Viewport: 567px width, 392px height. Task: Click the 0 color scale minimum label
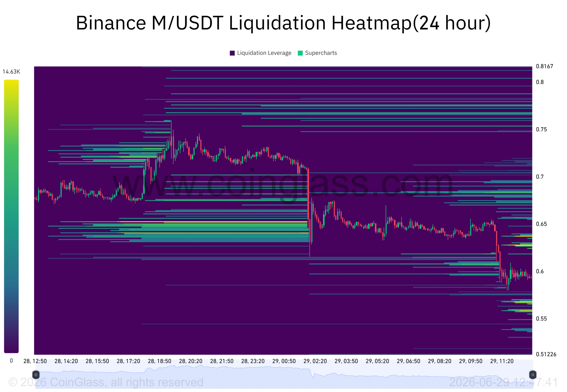[x=11, y=361]
